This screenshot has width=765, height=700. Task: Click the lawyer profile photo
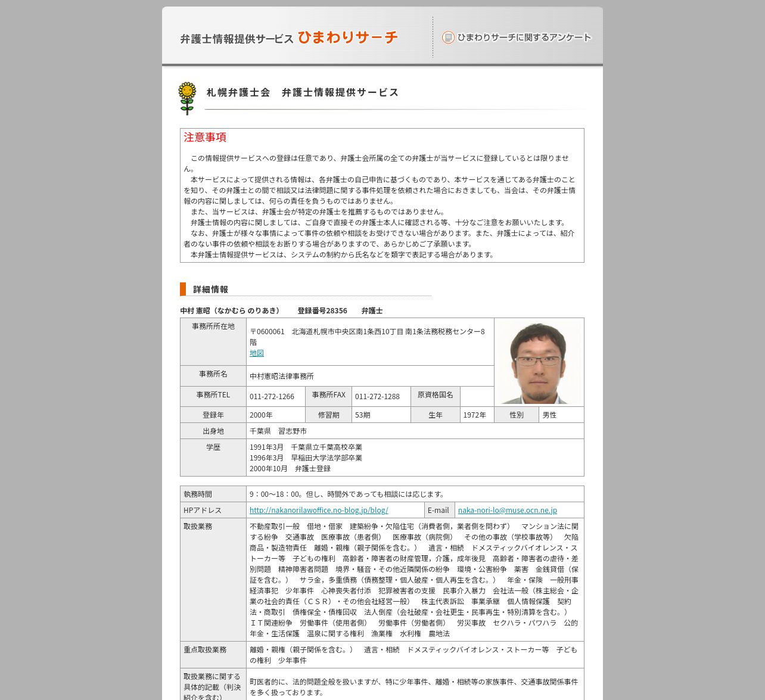click(539, 362)
